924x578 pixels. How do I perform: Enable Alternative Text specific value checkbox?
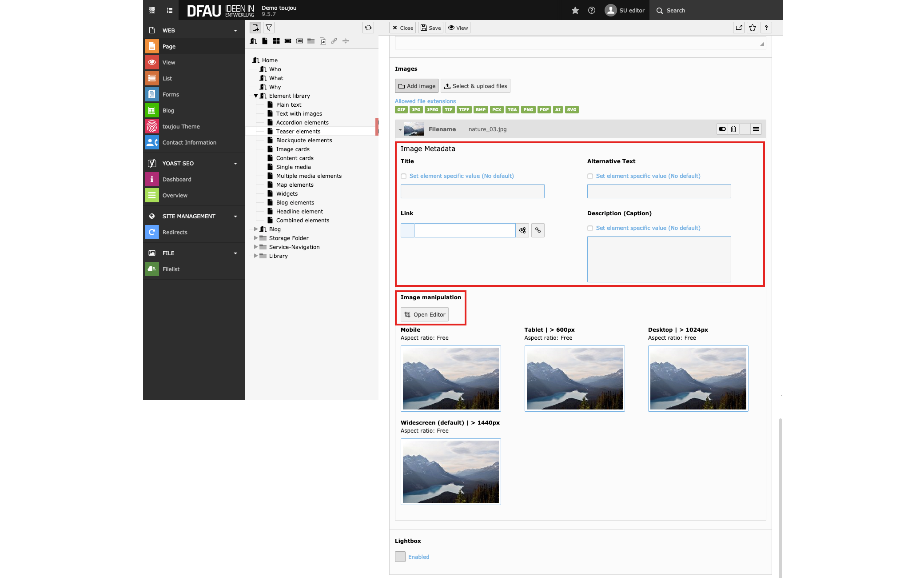click(590, 176)
